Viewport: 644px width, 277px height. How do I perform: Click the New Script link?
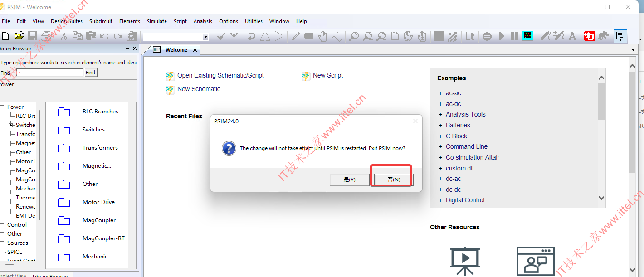coord(328,76)
